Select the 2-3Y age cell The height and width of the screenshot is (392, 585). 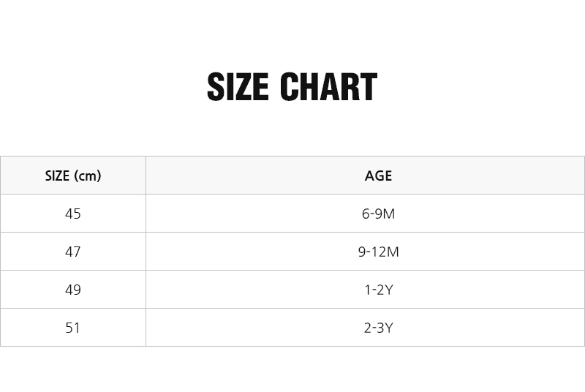coord(378,328)
